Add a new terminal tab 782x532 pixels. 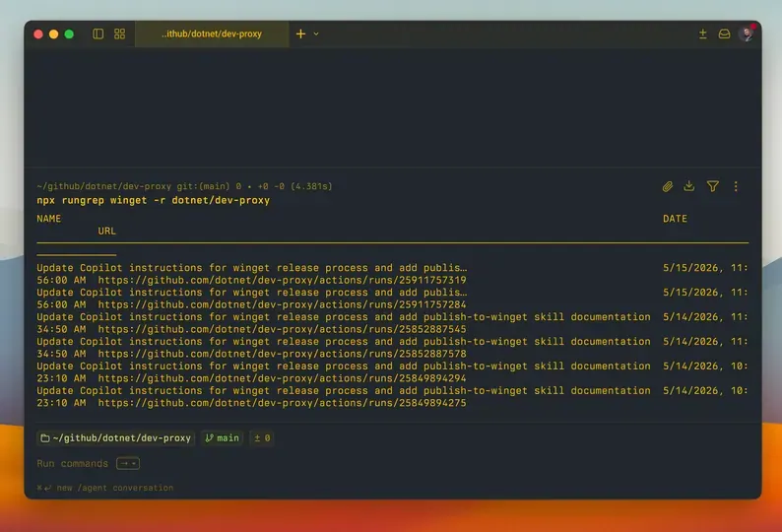tap(300, 33)
